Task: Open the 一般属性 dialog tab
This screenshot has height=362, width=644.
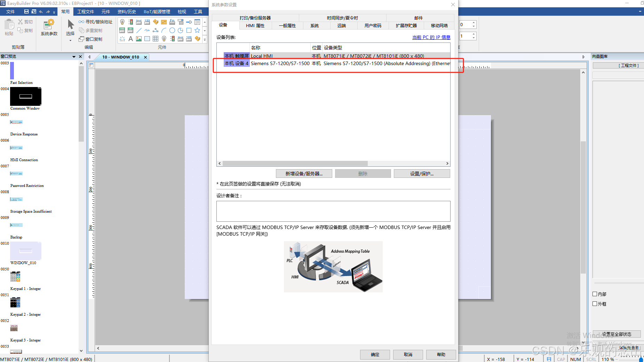Action: click(287, 25)
